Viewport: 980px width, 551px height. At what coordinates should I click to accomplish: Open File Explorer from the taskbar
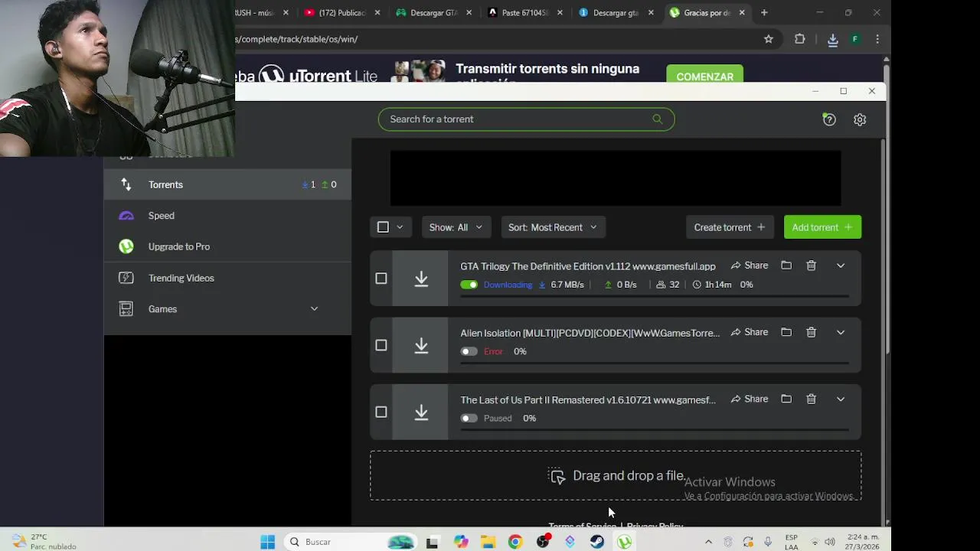coord(488,542)
